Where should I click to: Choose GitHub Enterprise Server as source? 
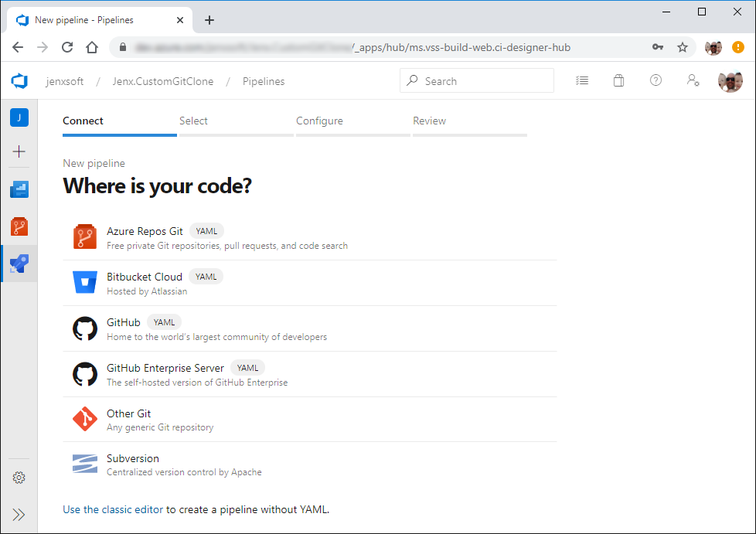point(309,375)
